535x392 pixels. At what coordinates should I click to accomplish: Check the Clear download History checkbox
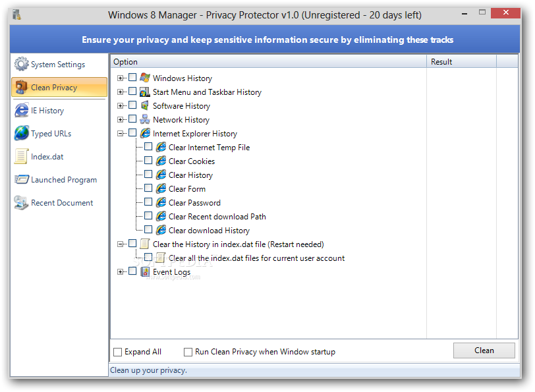(x=148, y=230)
